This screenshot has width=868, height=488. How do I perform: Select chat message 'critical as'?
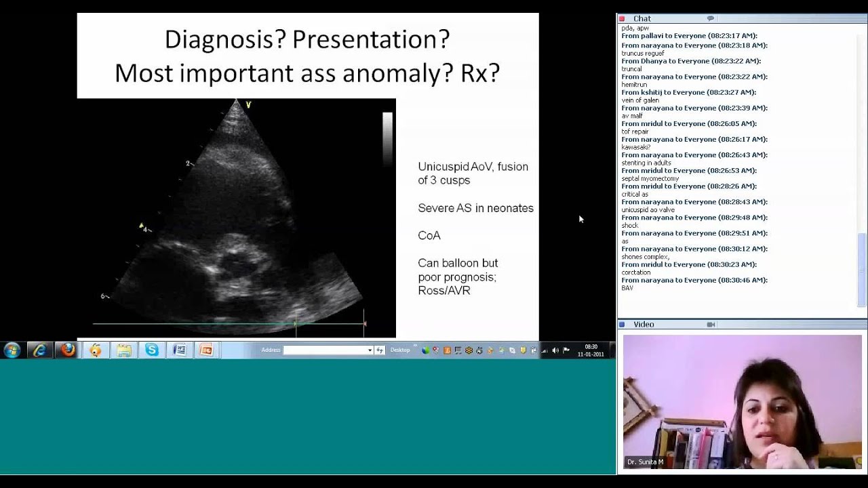pos(635,195)
